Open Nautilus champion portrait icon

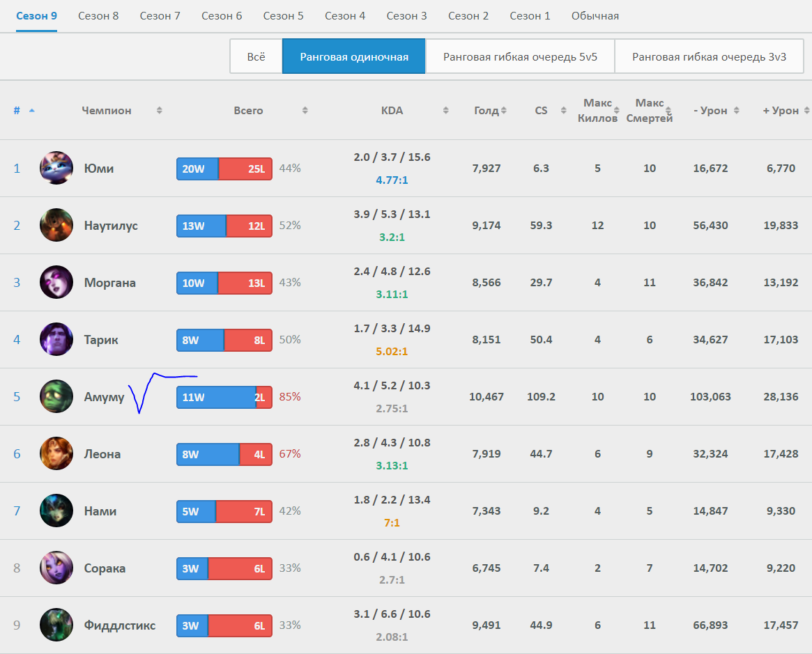(x=56, y=225)
